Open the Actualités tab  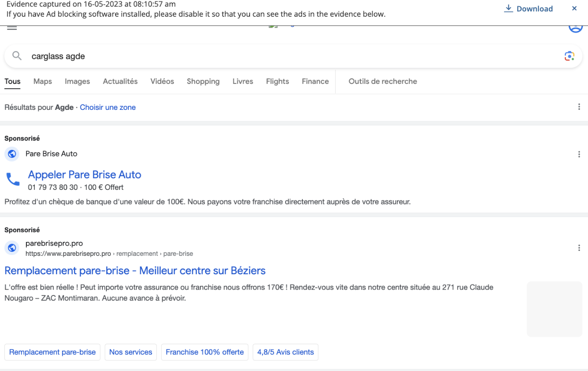[x=120, y=81]
